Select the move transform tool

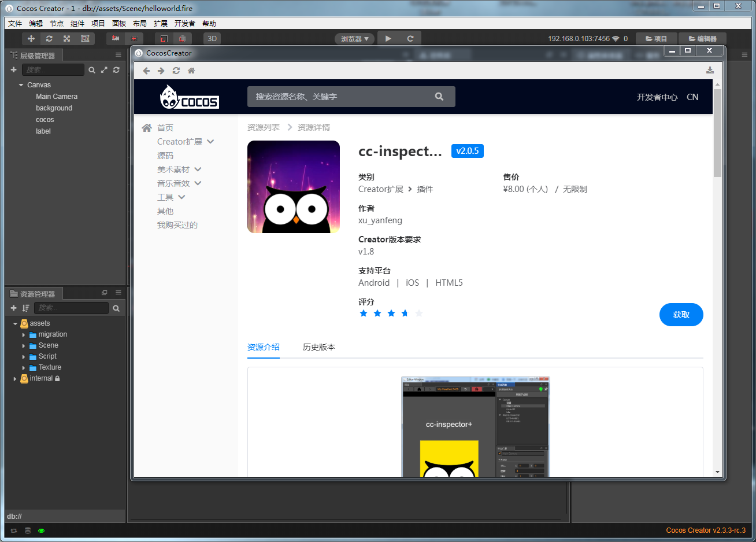(x=31, y=39)
